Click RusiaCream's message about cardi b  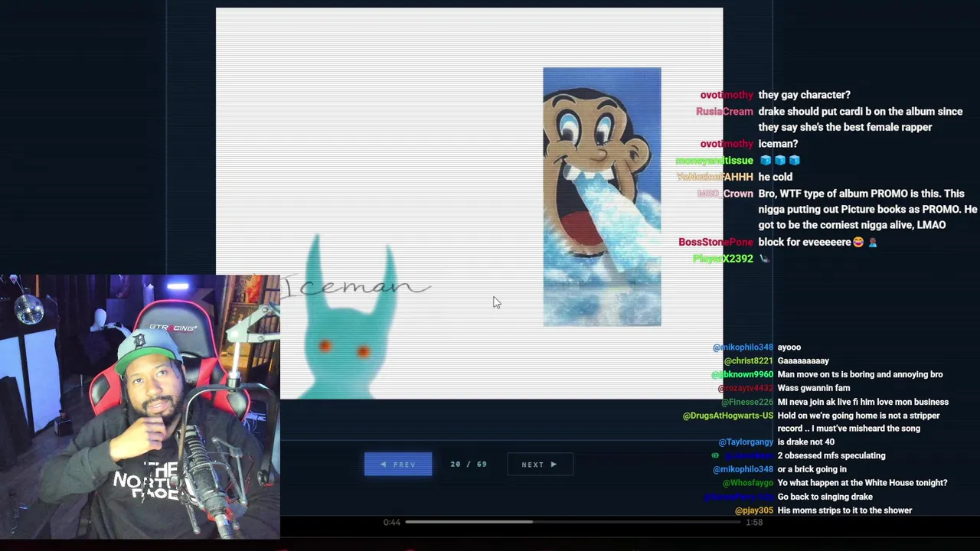(861, 119)
